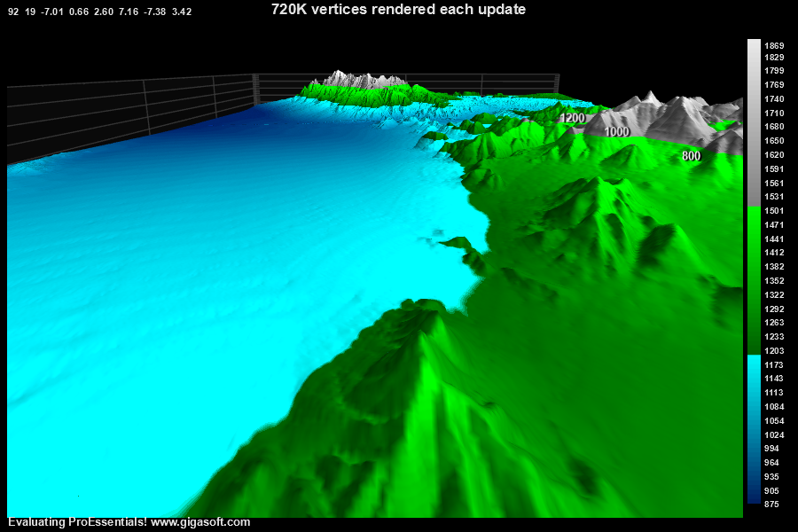Click the legend value 1740
This screenshot has height=532, width=798.
(774, 99)
